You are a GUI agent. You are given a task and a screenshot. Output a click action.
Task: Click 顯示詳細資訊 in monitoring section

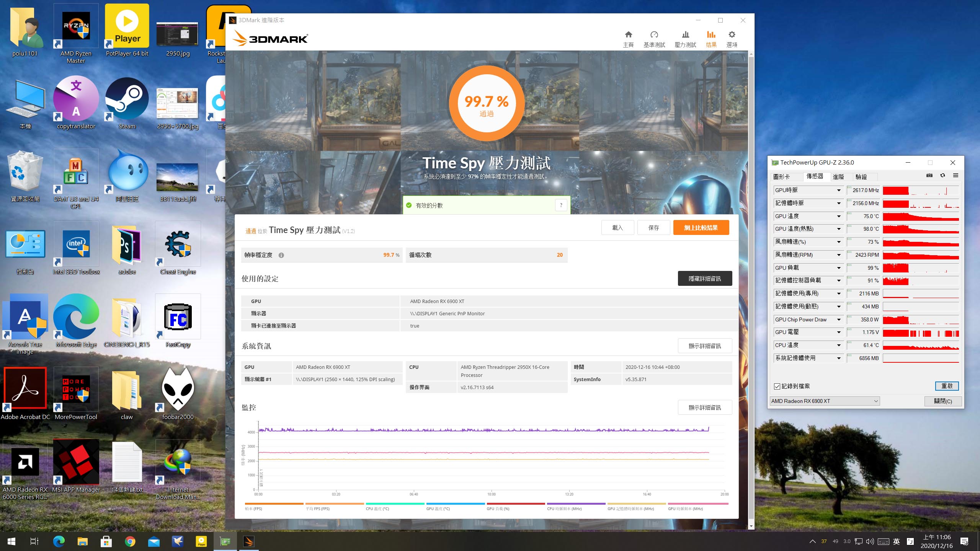(705, 408)
